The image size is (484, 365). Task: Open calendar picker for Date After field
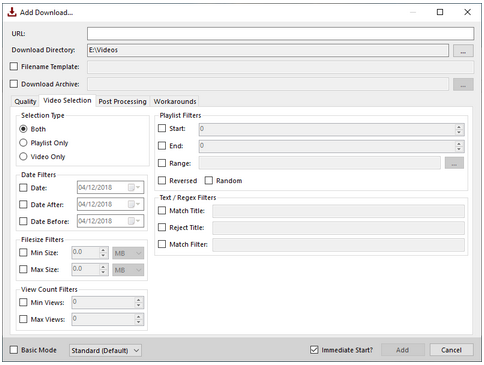[134, 204]
